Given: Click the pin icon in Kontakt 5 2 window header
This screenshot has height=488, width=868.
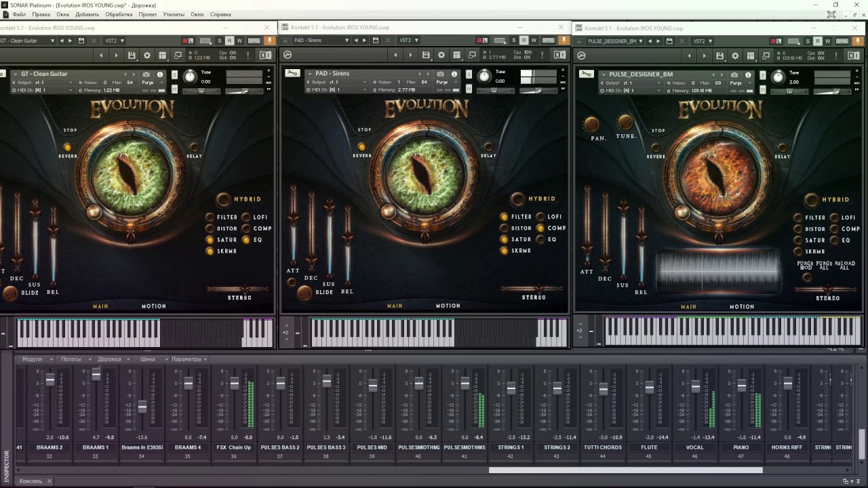Looking at the screenshot, I should (x=269, y=41).
